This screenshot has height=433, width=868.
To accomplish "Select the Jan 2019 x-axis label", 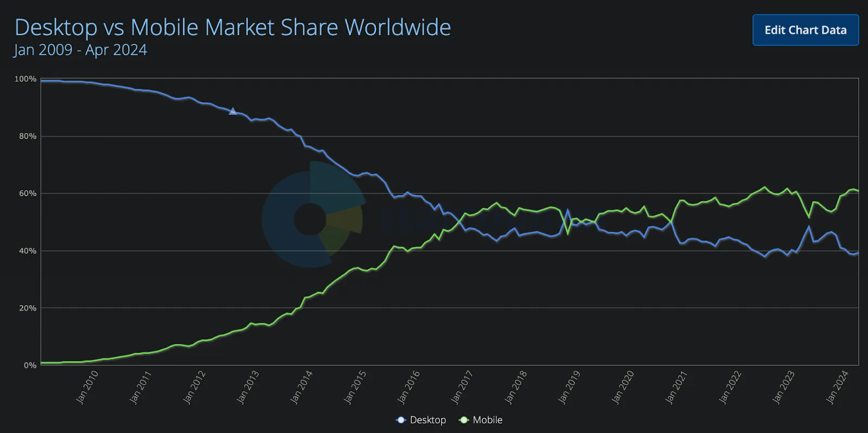I will tap(569, 387).
